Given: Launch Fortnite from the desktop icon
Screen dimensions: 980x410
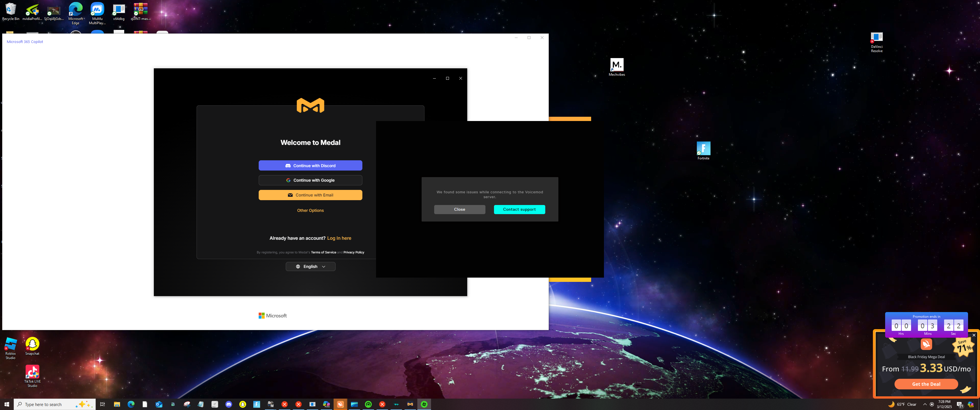Looking at the screenshot, I should (703, 151).
